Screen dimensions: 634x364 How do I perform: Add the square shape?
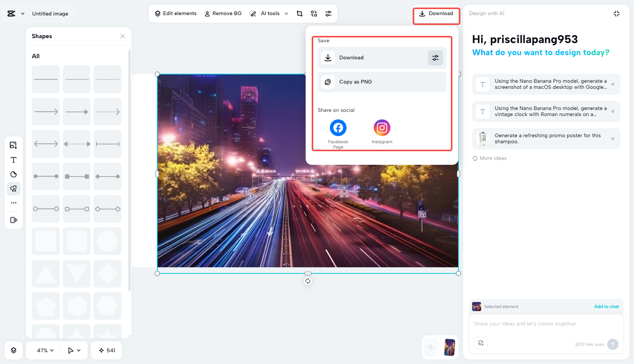46,241
